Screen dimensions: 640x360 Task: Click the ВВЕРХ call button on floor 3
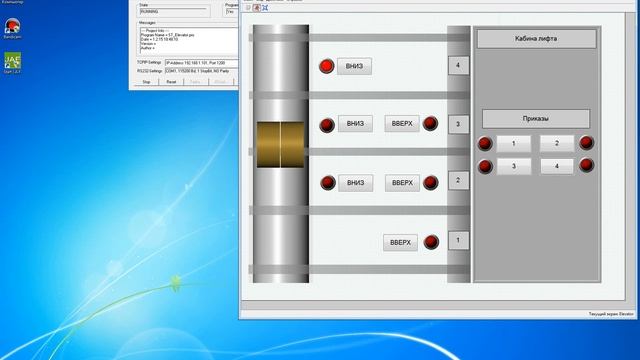point(402,124)
